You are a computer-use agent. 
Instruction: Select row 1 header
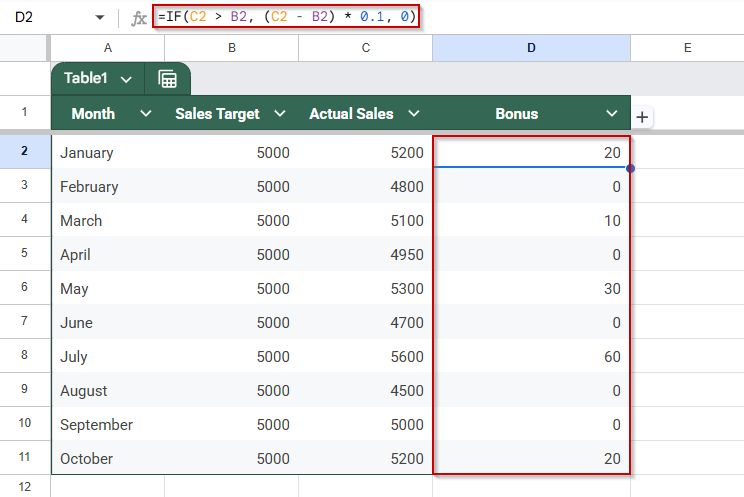pyautogui.click(x=24, y=113)
